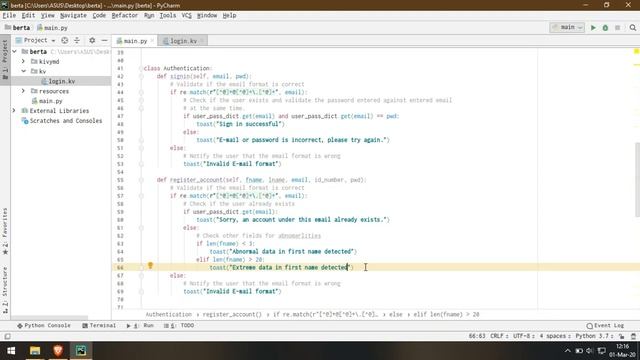Click the yellow intention lightbulb on line 66

coord(150,266)
